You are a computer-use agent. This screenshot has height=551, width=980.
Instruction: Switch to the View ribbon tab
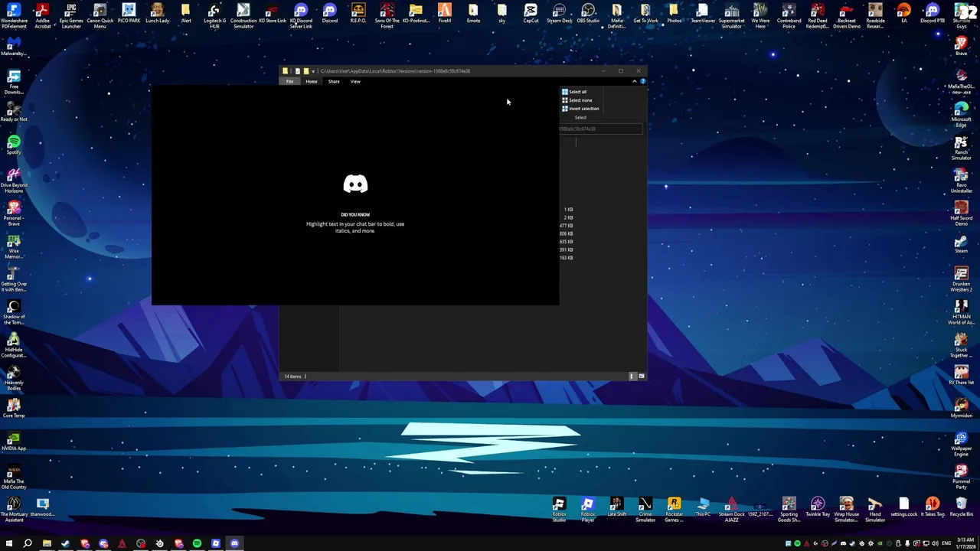(355, 81)
